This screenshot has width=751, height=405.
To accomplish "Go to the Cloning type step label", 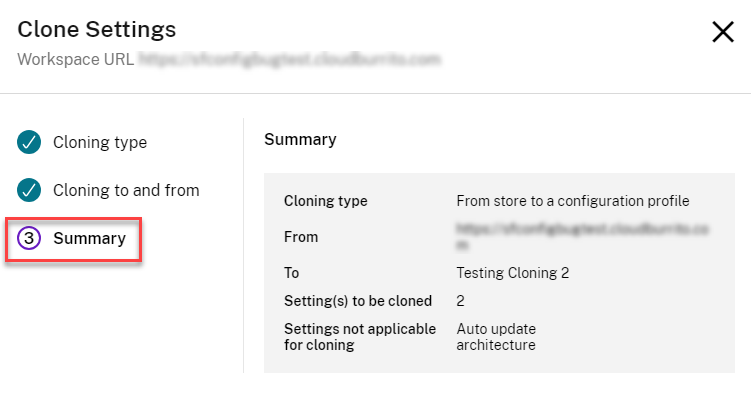I will [x=100, y=142].
